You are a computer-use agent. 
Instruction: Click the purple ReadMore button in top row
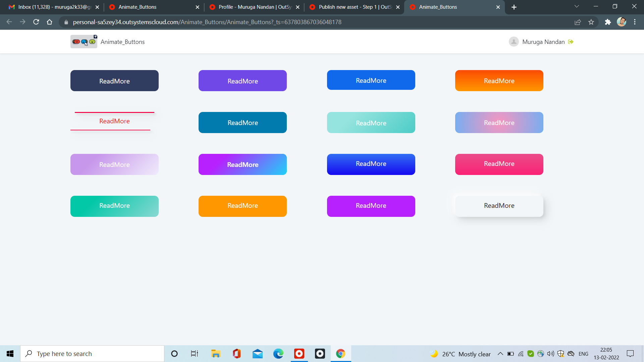tap(243, 81)
